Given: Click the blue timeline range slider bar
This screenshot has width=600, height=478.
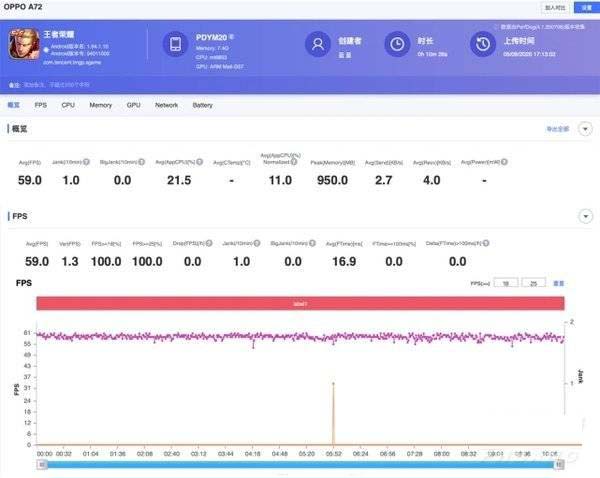Looking at the screenshot, I should (x=300, y=464).
